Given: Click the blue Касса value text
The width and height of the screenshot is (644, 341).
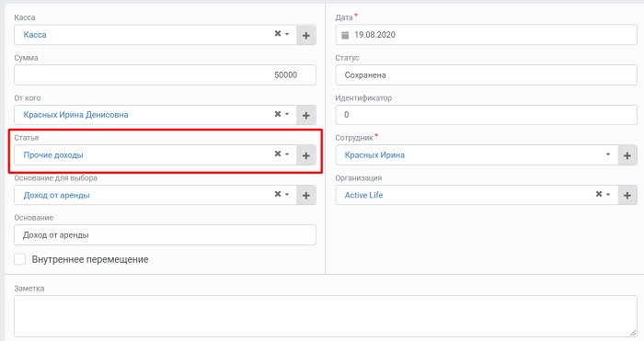Looking at the screenshot, I should pyautogui.click(x=35, y=35).
